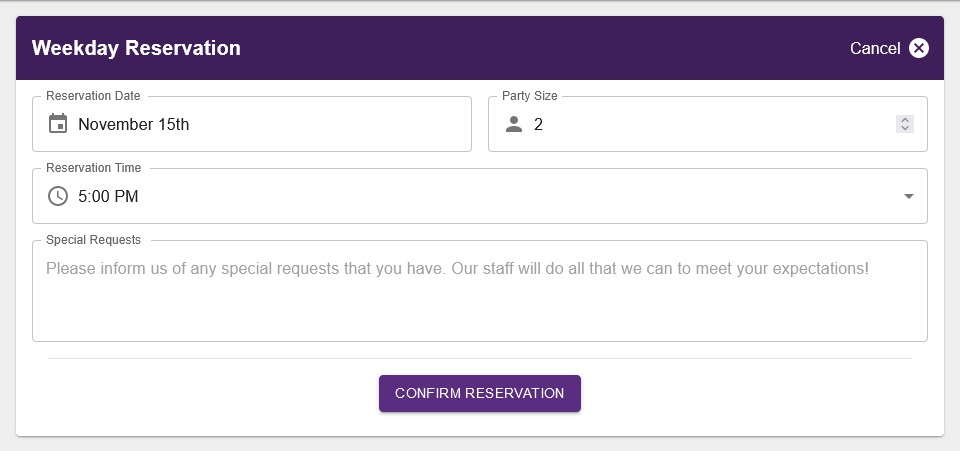Click the Reservation Date field label
The image size is (960, 451).
tap(93, 96)
